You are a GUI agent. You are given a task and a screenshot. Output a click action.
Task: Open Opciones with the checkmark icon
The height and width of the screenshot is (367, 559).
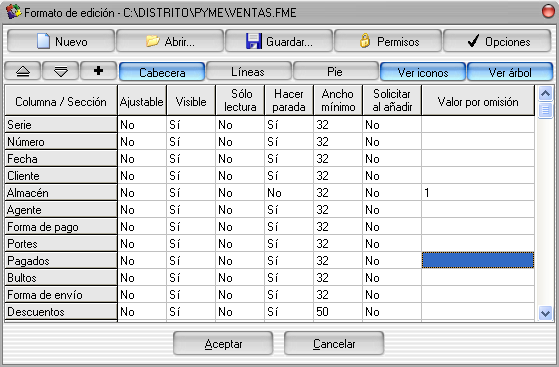tap(497, 41)
